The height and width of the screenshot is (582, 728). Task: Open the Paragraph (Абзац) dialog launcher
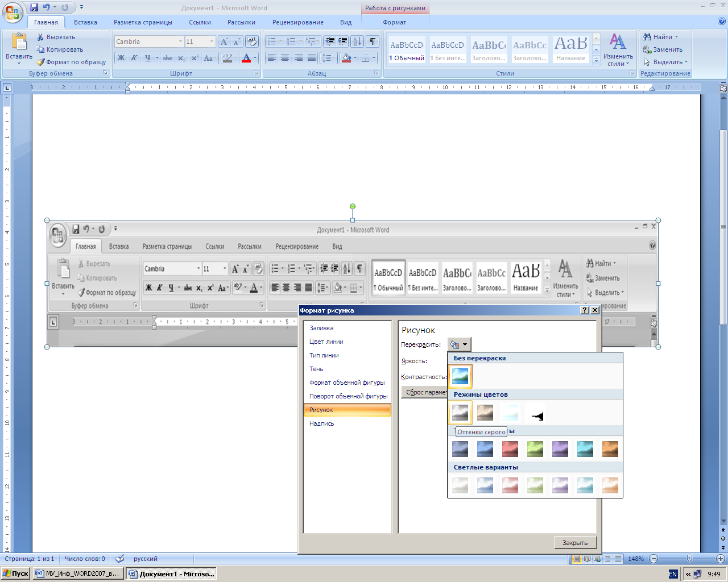pos(377,73)
